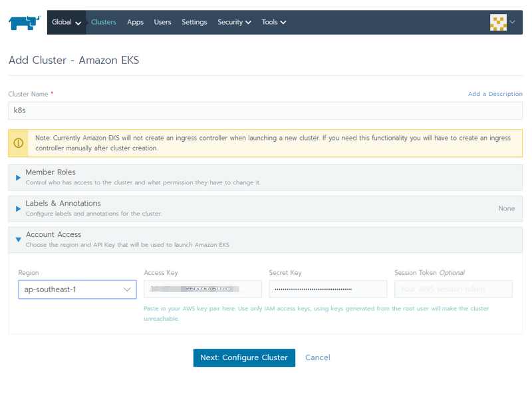The height and width of the screenshot is (400, 532).
Task: Go to the Clusters tab
Action: click(104, 22)
